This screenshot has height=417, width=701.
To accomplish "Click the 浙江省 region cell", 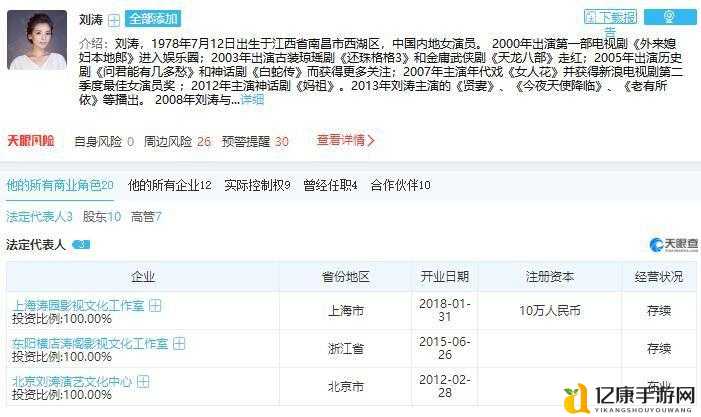I will pos(346,349).
